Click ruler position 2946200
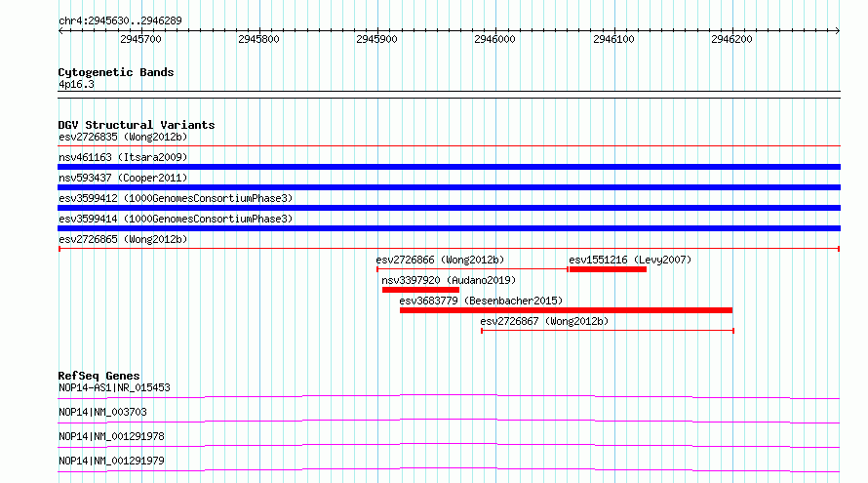Screen dimensions: 868x483 pyautogui.click(x=731, y=39)
